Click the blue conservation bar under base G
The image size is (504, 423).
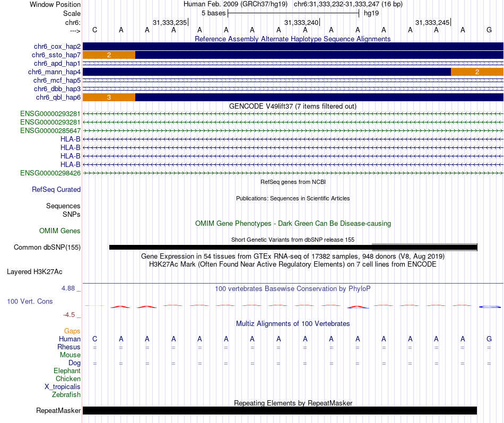(490, 307)
